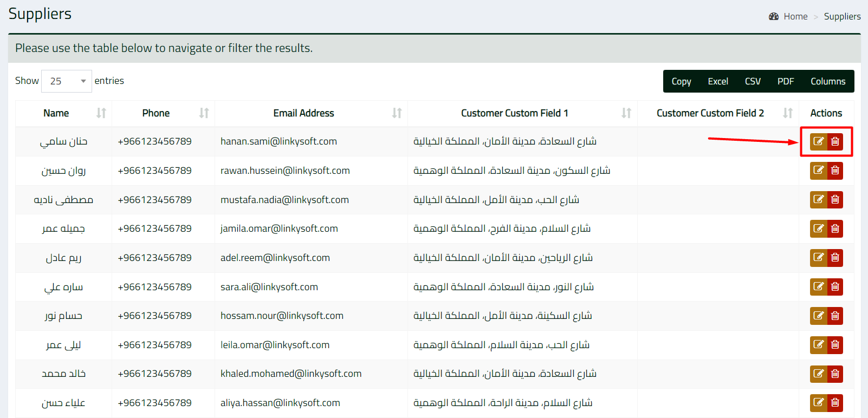Click name cell علياء حسن
This screenshot has height=418, width=868.
(x=63, y=403)
